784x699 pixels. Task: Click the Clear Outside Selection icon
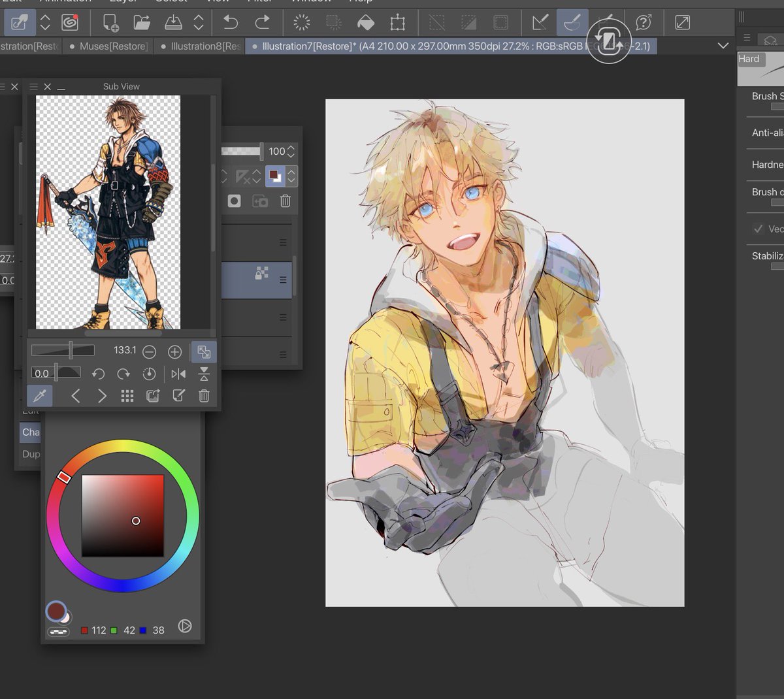click(334, 23)
